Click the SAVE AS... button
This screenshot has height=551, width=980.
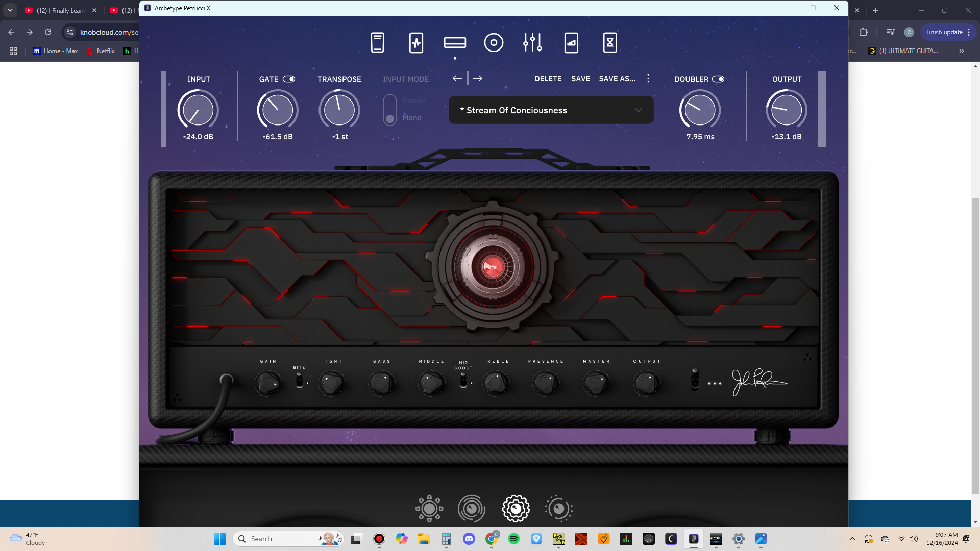pos(618,79)
